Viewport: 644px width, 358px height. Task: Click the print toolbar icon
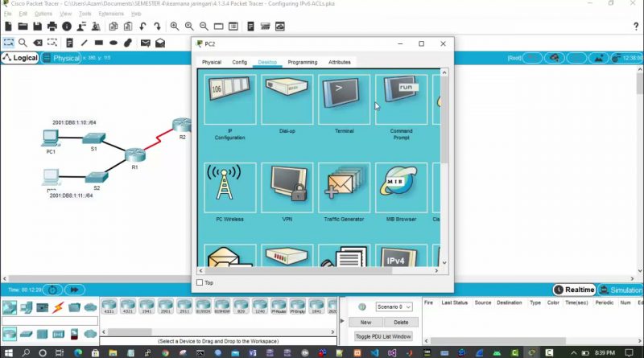(52, 27)
